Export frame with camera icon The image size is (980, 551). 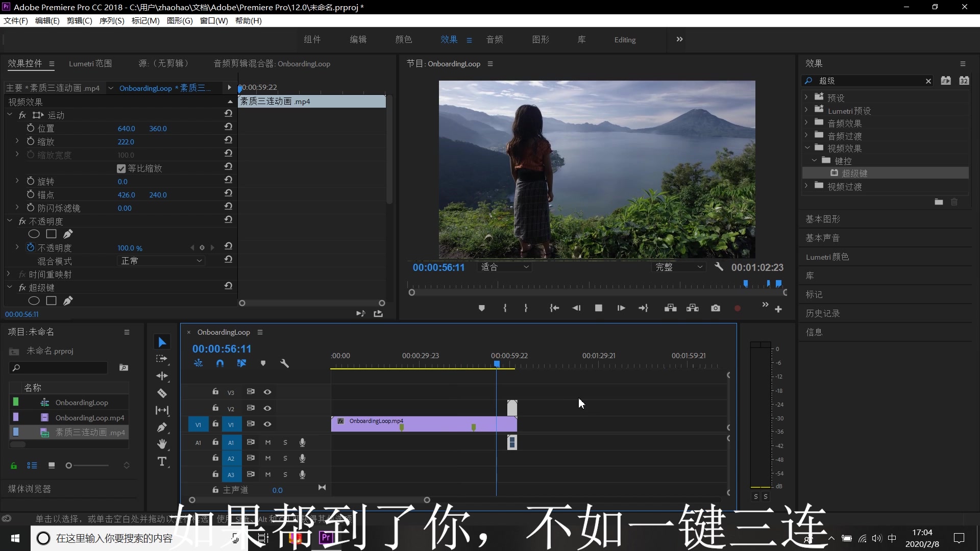(x=716, y=308)
